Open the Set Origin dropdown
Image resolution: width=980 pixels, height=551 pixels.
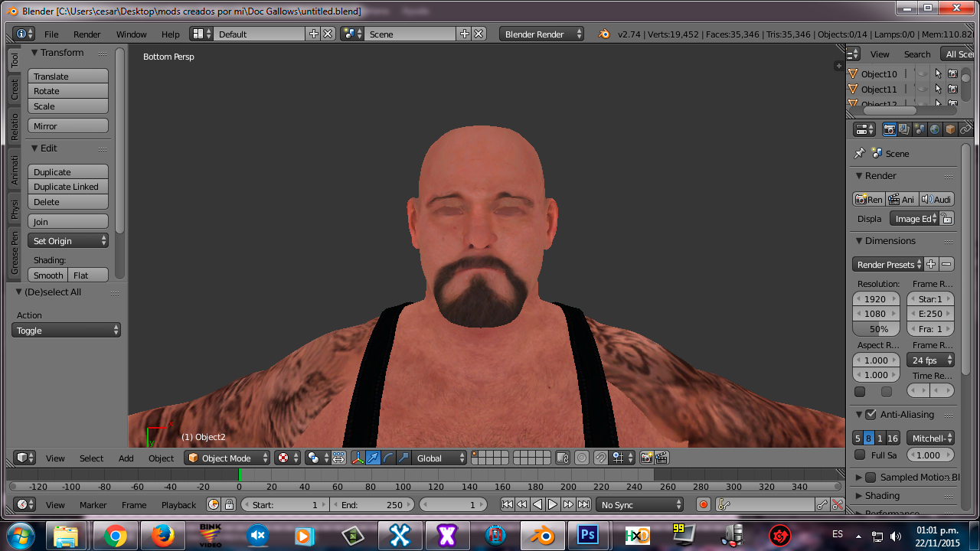68,240
